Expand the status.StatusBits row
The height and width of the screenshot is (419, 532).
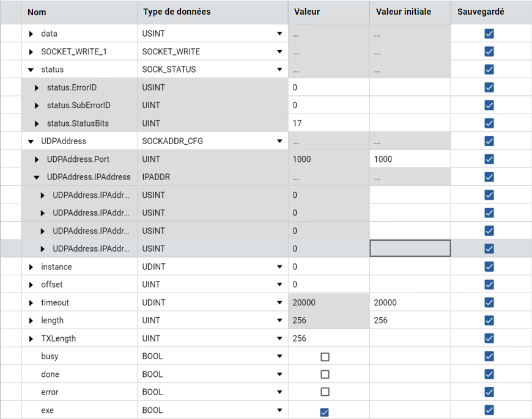[x=37, y=124]
